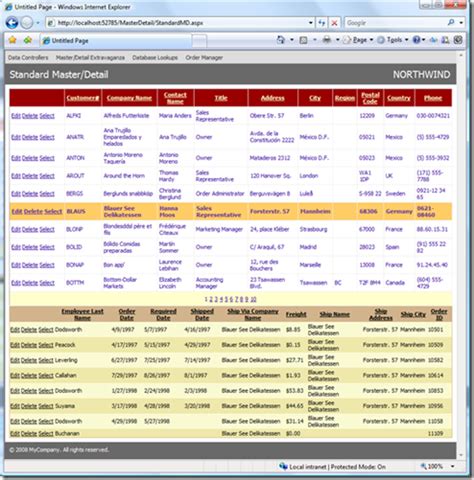Click the Untitled Page browser tab

click(116, 41)
